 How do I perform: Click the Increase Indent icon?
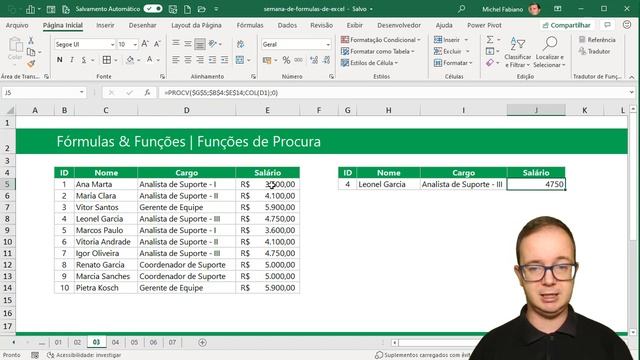pyautogui.click(x=224, y=60)
